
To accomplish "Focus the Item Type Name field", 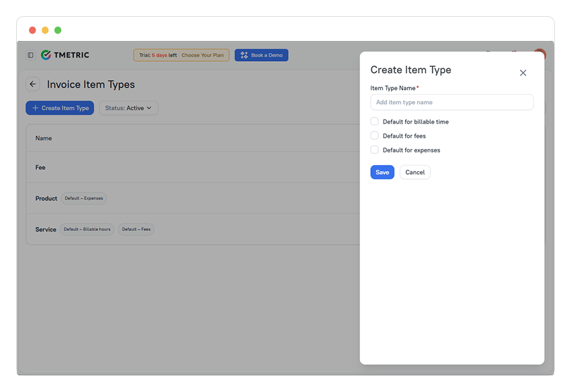I will coord(452,102).
